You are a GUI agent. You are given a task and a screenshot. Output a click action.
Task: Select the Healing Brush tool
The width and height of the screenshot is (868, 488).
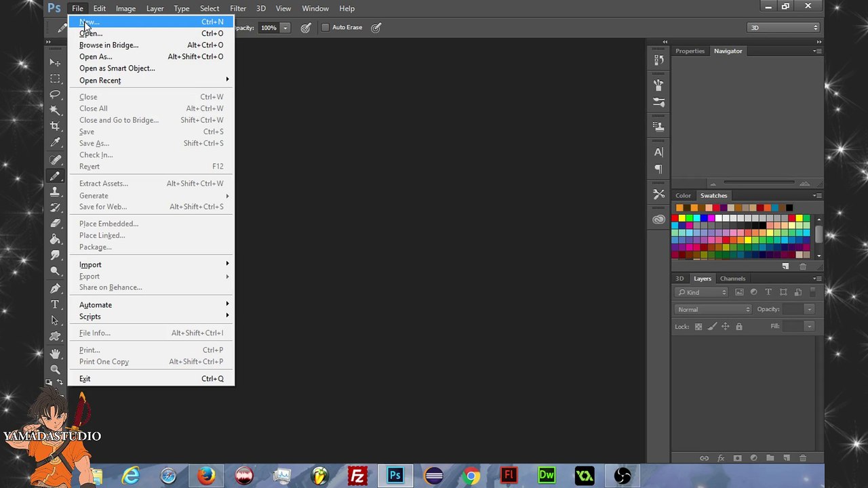tap(55, 160)
